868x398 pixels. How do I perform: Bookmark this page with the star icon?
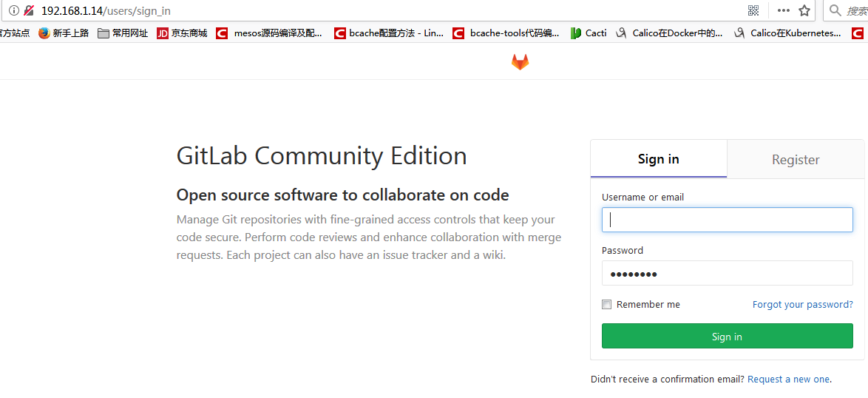804,10
